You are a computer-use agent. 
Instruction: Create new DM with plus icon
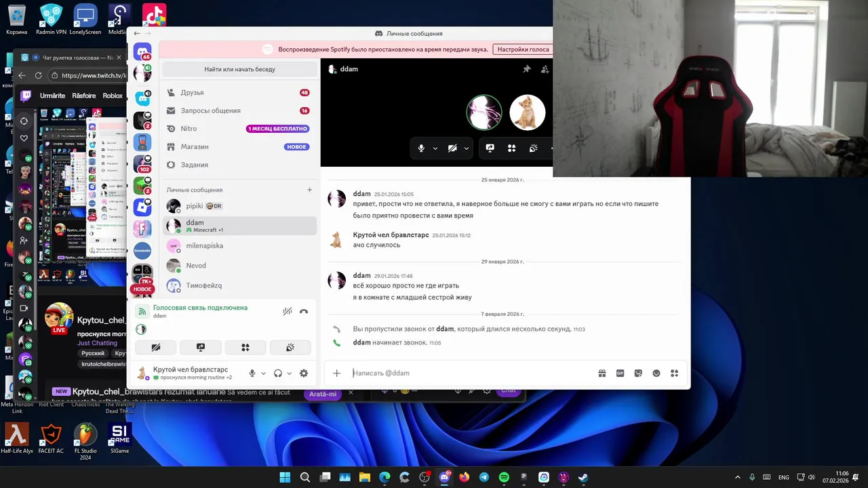pos(310,190)
